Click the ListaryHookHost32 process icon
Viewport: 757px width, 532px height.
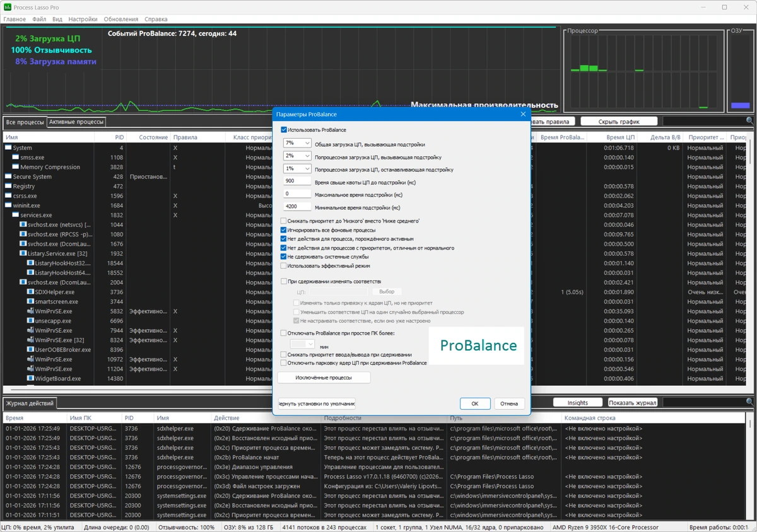[30, 263]
